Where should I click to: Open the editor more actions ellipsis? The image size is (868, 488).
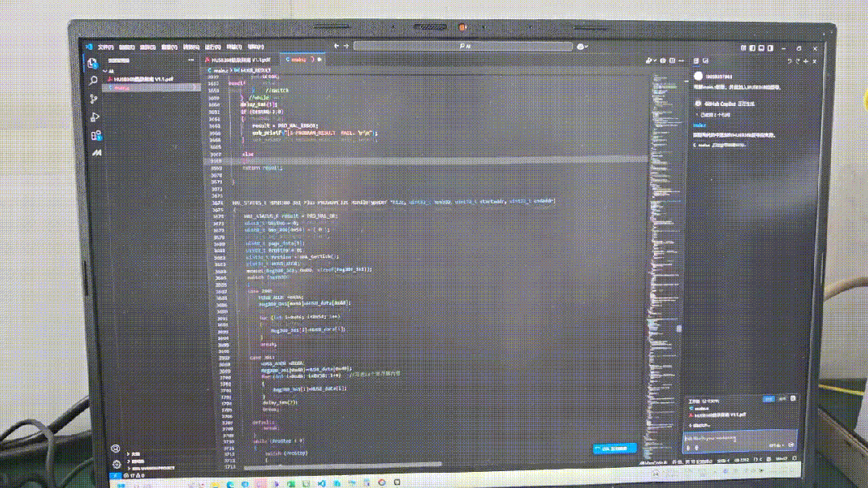coord(681,61)
